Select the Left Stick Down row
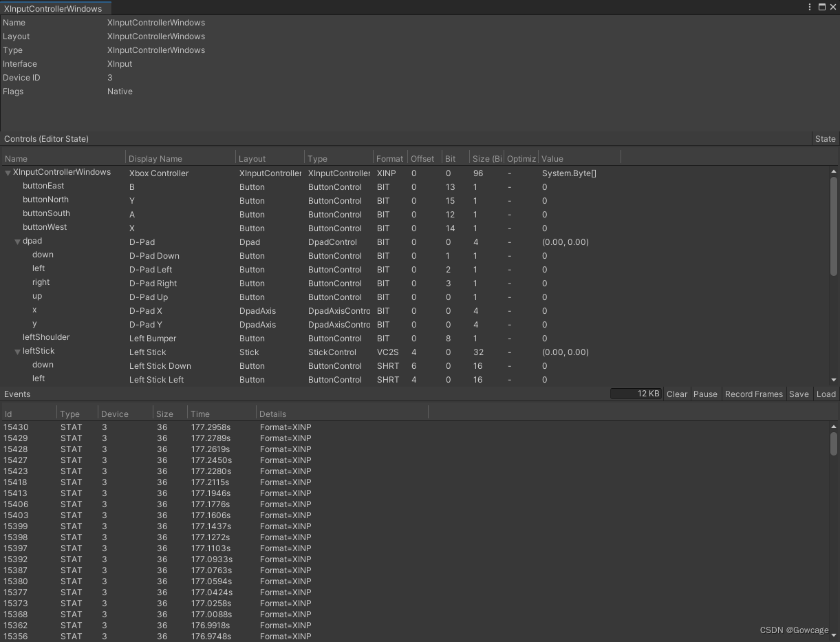Image resolution: width=840 pixels, height=642 pixels. click(416, 365)
